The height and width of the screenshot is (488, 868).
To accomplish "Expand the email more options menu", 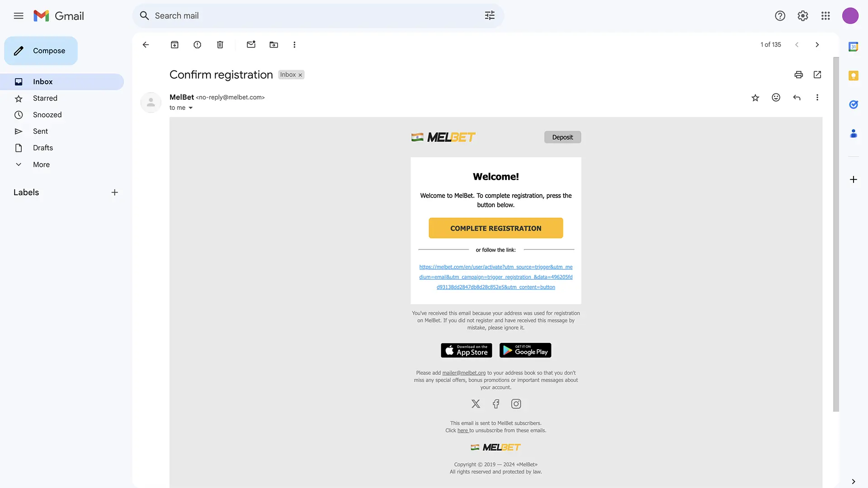I will click(817, 97).
